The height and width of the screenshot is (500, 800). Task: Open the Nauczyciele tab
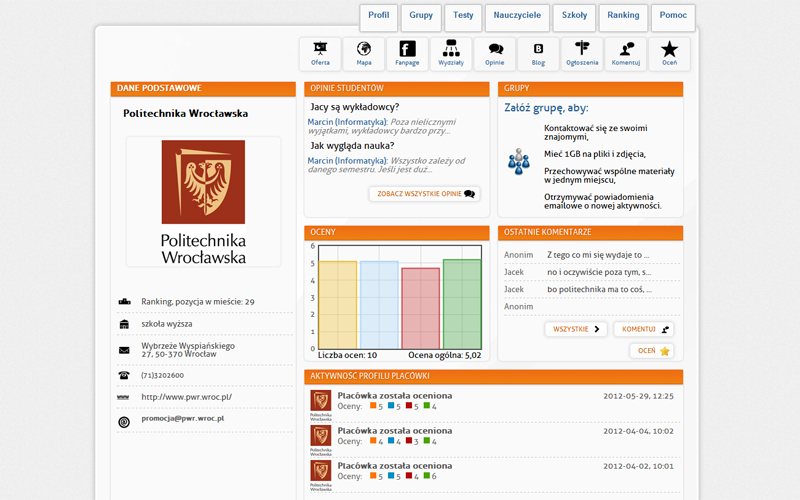[517, 18]
